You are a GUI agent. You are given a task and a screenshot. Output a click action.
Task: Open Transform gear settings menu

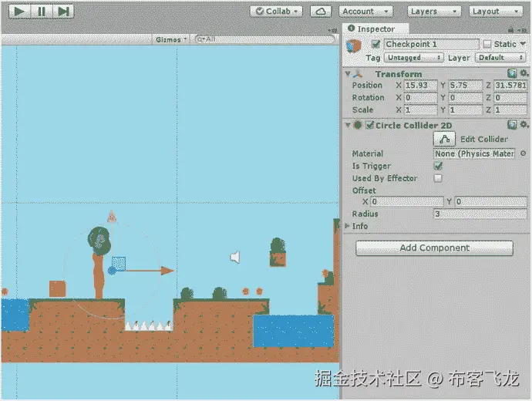pyautogui.click(x=524, y=73)
